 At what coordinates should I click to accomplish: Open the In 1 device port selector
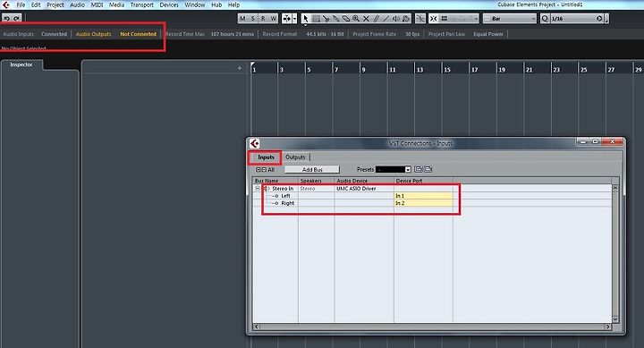(423, 196)
